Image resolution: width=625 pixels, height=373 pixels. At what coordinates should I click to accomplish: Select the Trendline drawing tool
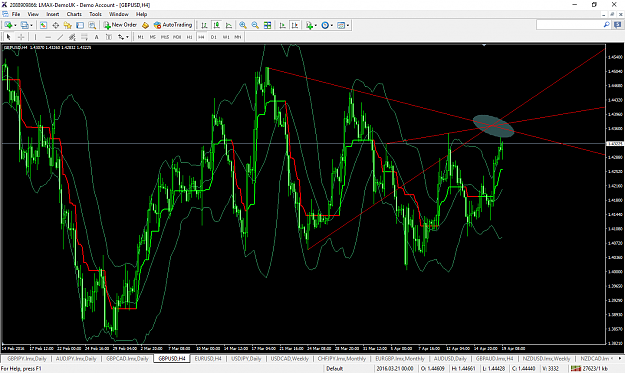(60, 37)
